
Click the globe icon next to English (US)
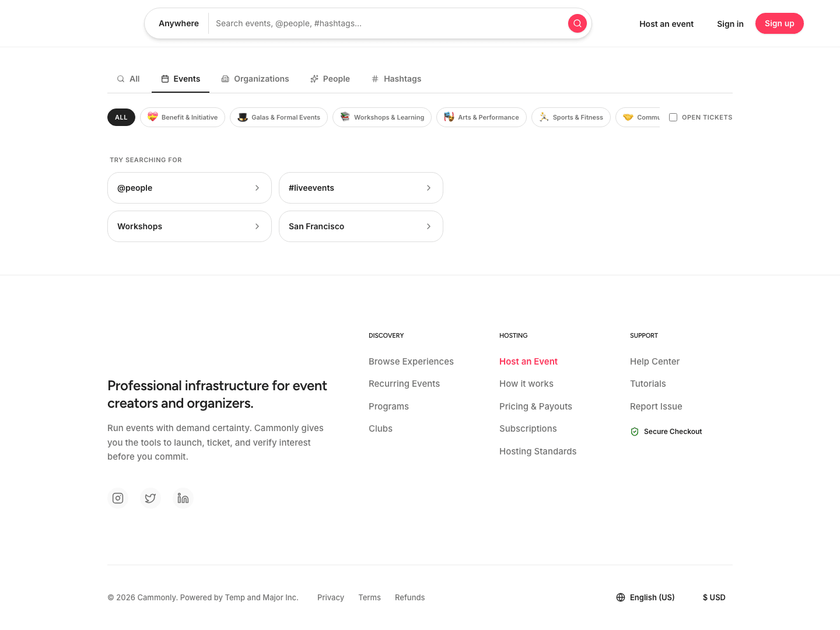click(619, 597)
